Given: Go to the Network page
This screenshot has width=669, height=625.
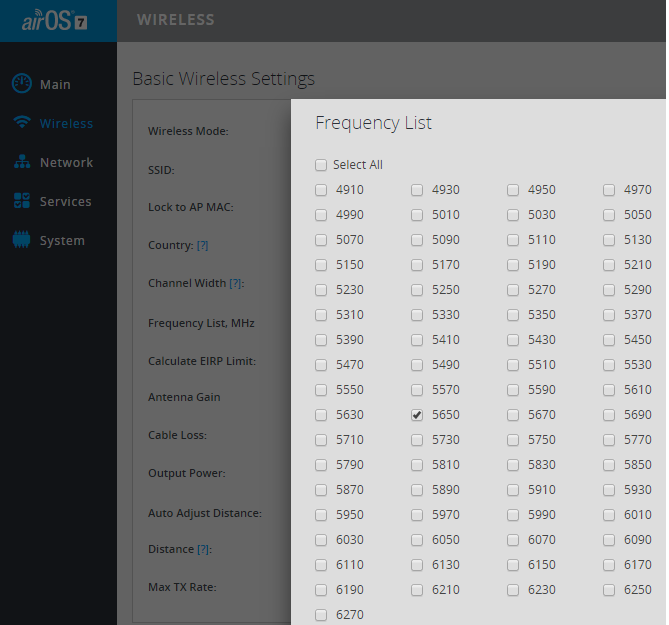Looking at the screenshot, I should click(66, 163).
